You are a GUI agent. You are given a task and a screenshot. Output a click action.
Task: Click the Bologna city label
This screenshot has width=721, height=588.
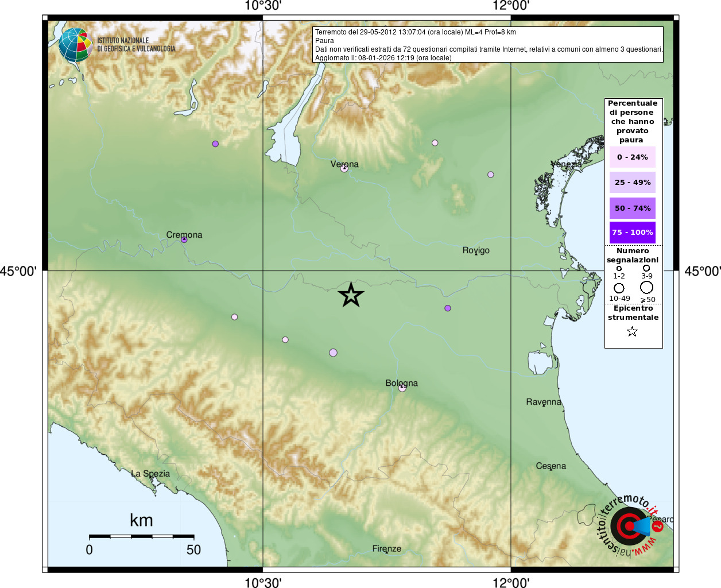pos(402,383)
